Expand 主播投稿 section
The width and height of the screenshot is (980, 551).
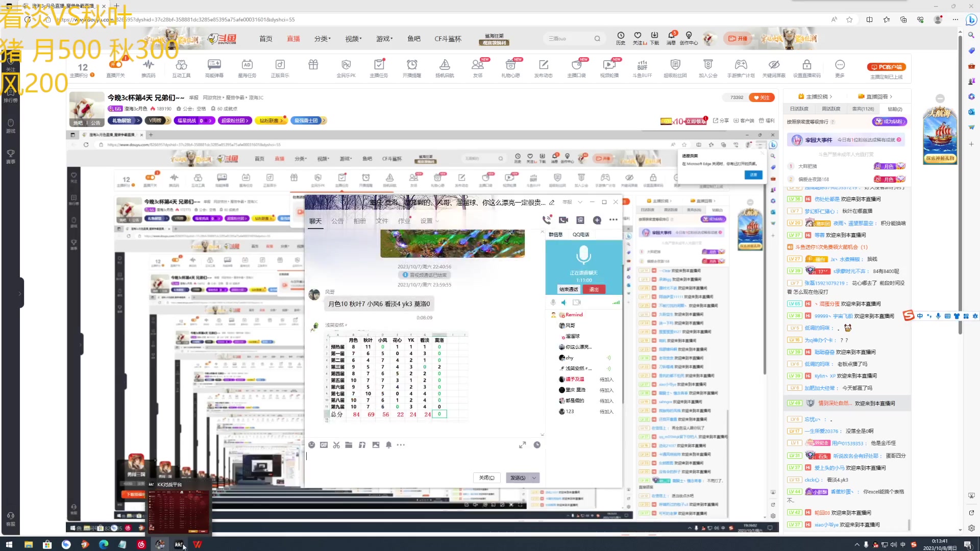815,96
